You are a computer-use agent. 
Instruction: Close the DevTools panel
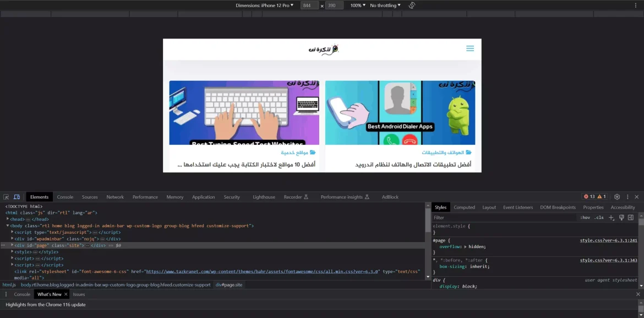tap(637, 197)
